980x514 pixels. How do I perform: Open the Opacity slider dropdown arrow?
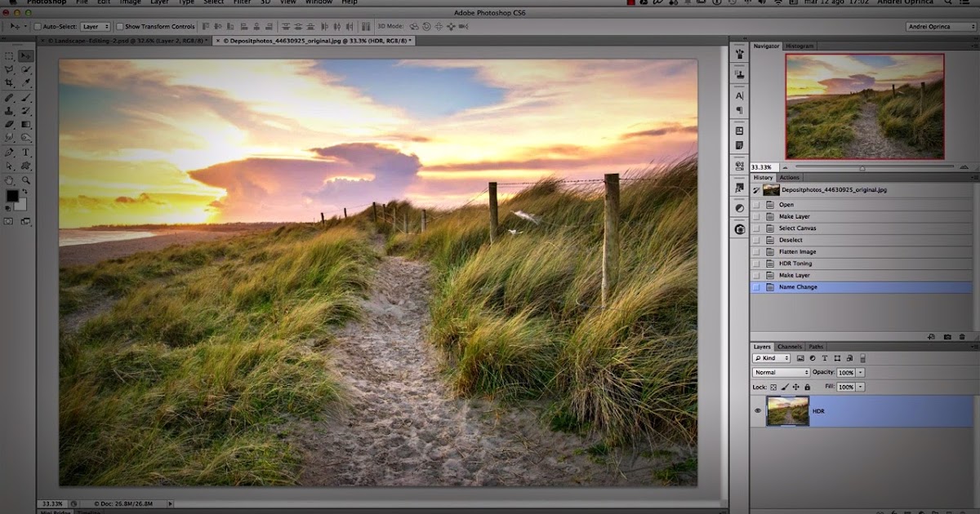pos(860,373)
